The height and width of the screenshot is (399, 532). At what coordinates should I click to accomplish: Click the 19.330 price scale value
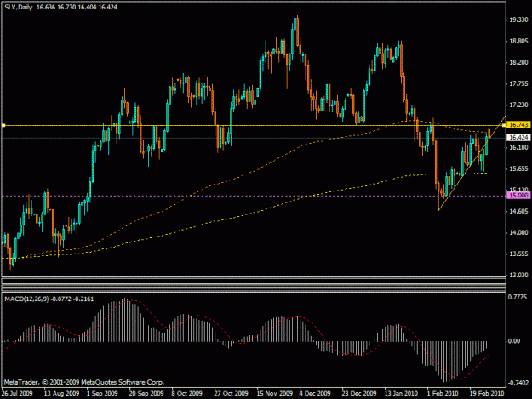click(x=518, y=20)
